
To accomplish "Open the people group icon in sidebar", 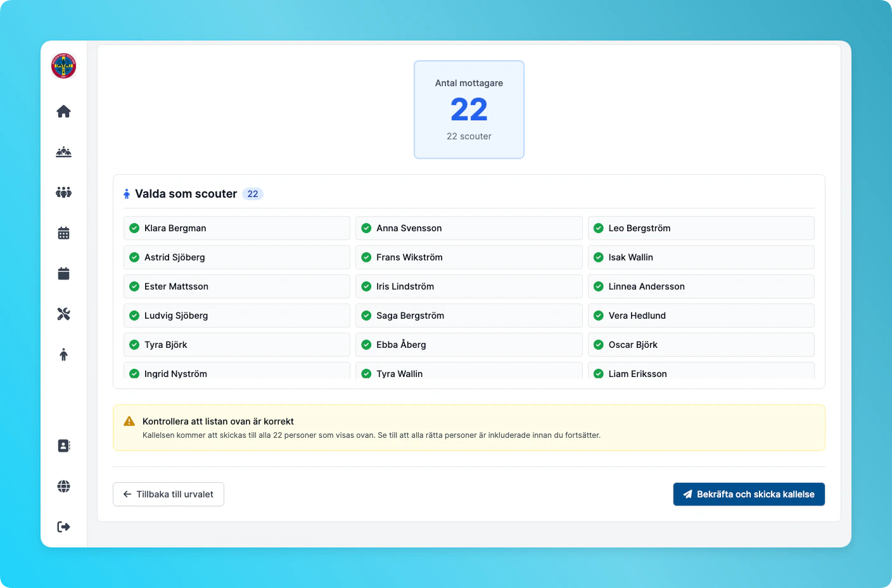I will pos(63,192).
